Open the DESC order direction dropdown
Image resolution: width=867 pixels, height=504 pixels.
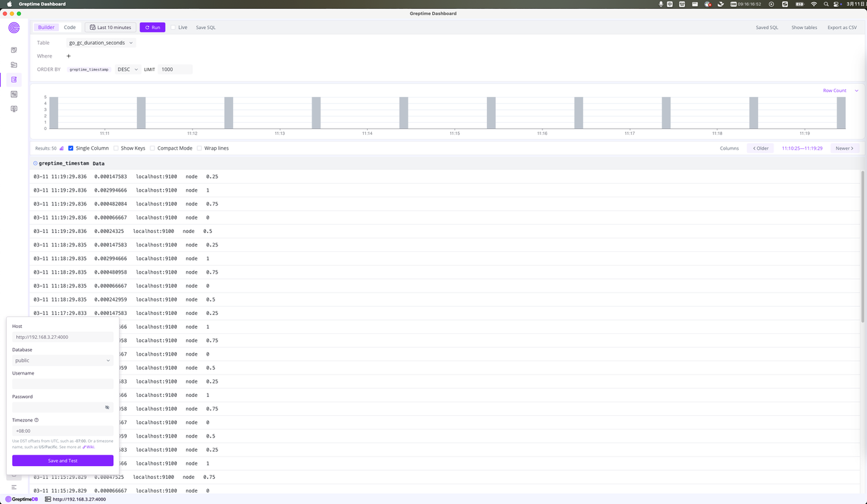point(127,68)
